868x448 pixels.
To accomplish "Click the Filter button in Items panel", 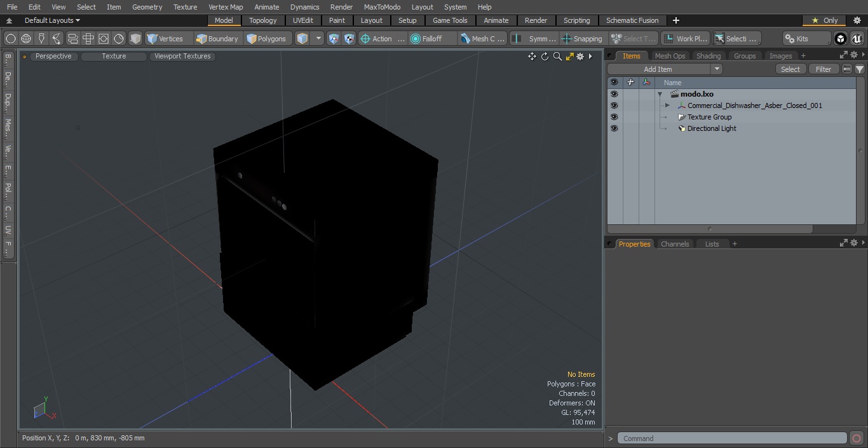I will tap(824, 69).
